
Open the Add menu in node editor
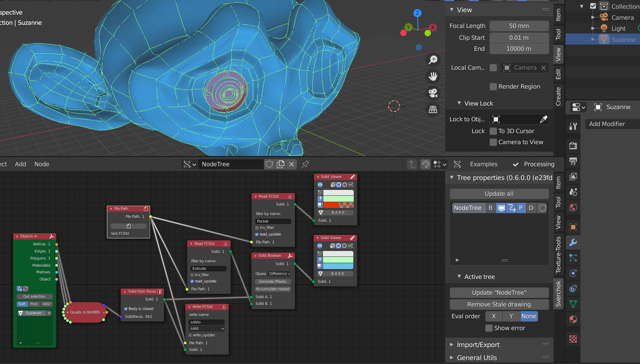[21, 164]
